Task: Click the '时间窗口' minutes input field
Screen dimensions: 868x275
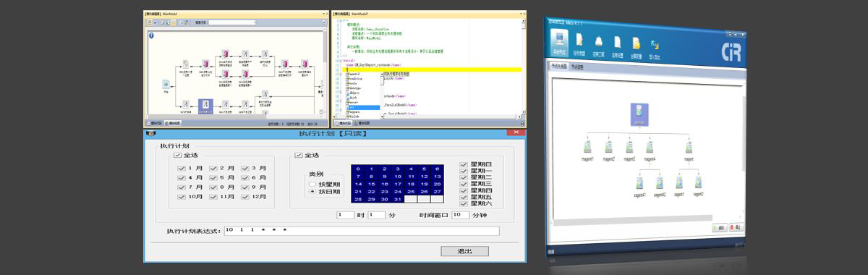Action: (461, 215)
